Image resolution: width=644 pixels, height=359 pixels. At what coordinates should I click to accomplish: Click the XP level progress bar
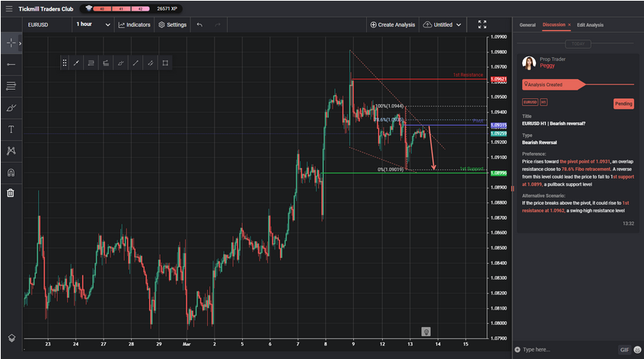(x=122, y=8)
